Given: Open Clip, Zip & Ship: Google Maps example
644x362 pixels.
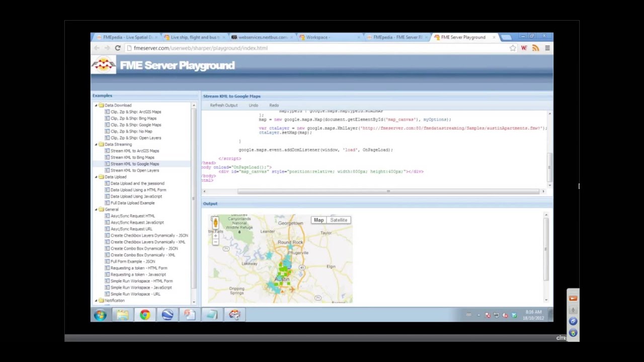Looking at the screenshot, I should pyautogui.click(x=136, y=125).
